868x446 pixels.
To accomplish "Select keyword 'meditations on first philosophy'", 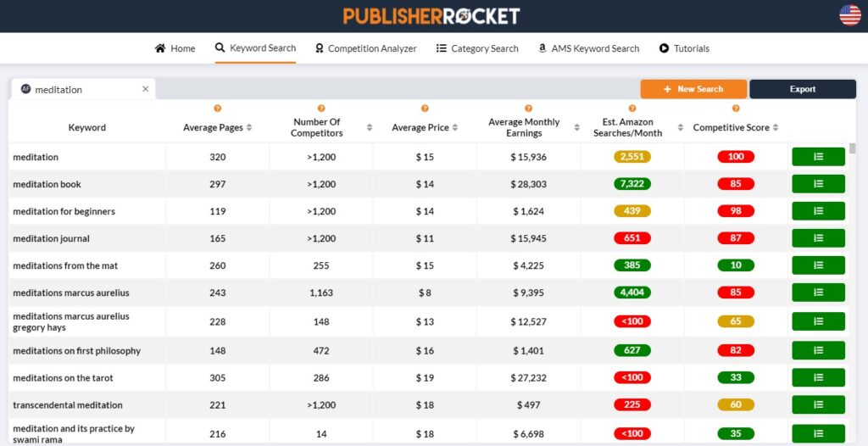I will point(77,351).
